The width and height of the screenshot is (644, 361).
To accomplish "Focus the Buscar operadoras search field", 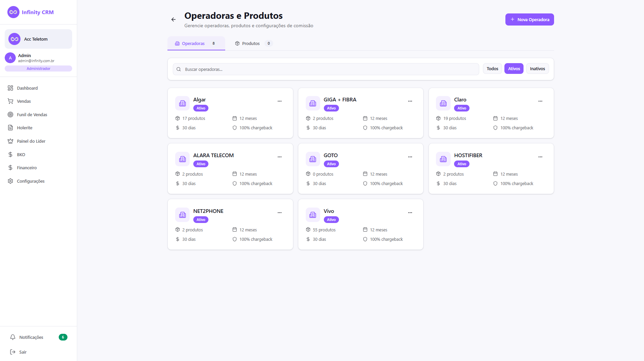I will [x=326, y=69].
